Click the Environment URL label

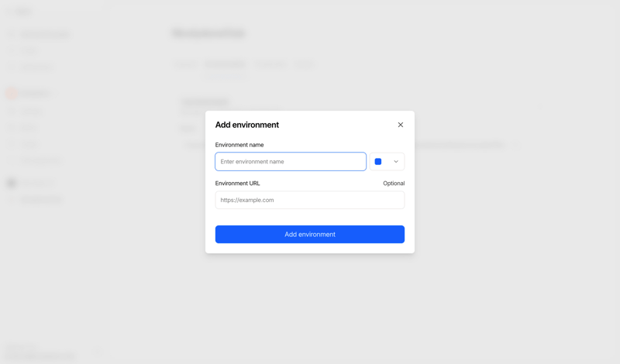click(238, 184)
